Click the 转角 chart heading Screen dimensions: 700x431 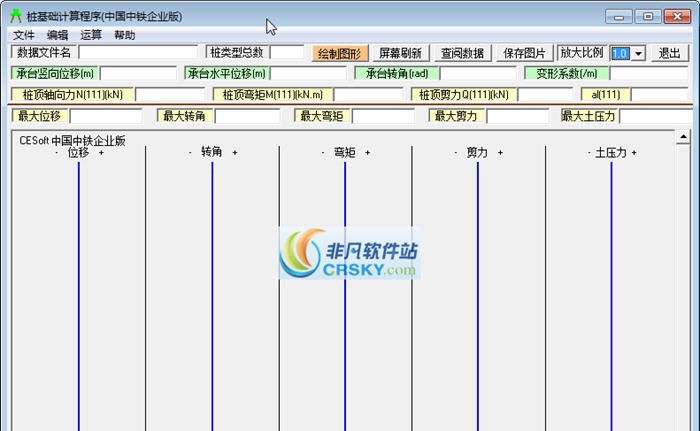(x=212, y=152)
